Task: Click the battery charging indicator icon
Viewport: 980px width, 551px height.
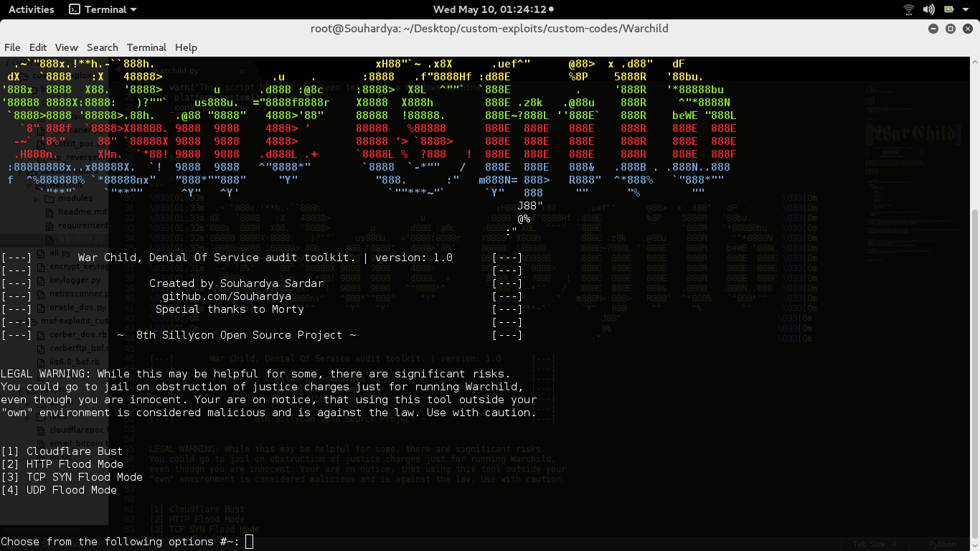Action: point(949,9)
